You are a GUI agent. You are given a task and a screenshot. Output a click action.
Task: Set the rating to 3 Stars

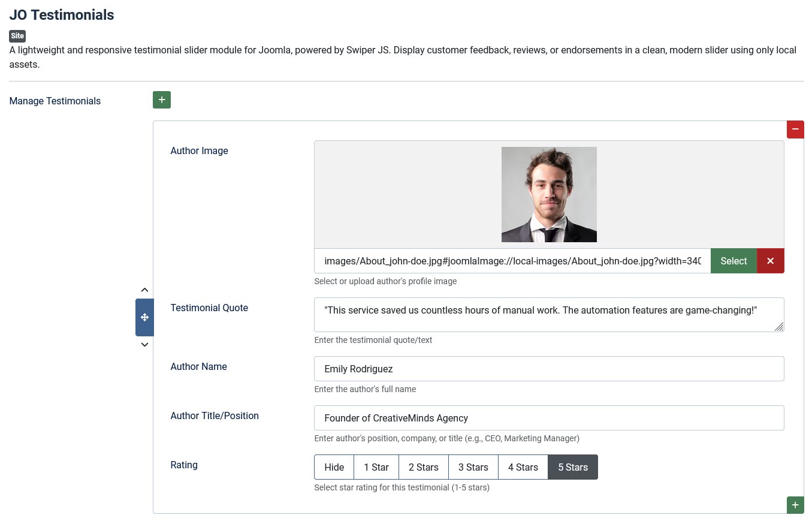pyautogui.click(x=473, y=467)
